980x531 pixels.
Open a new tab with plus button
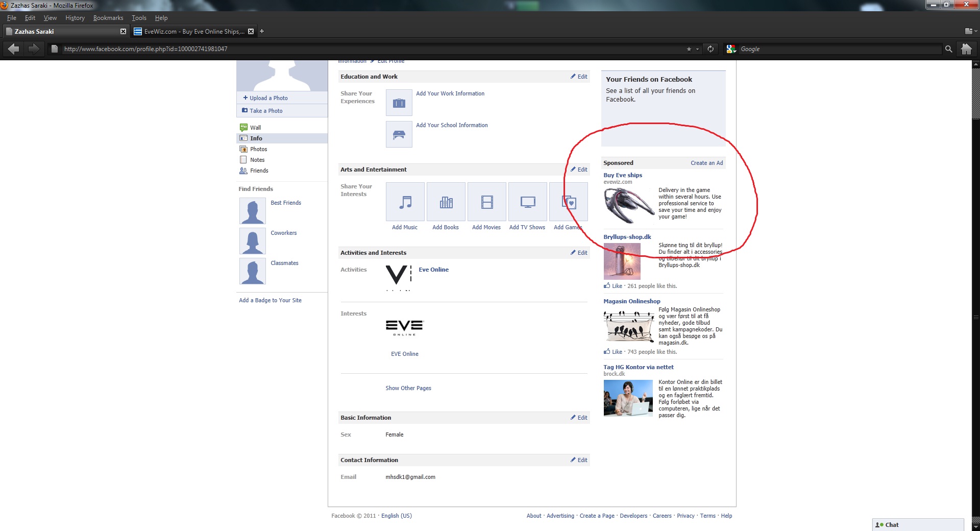(x=262, y=32)
